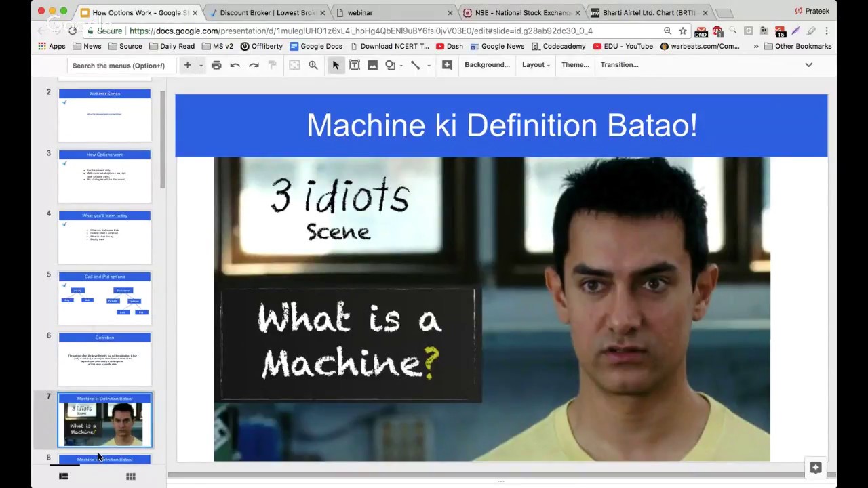This screenshot has height=488, width=868.
Task: Open the line type dropdown arrow
Action: [429, 66]
